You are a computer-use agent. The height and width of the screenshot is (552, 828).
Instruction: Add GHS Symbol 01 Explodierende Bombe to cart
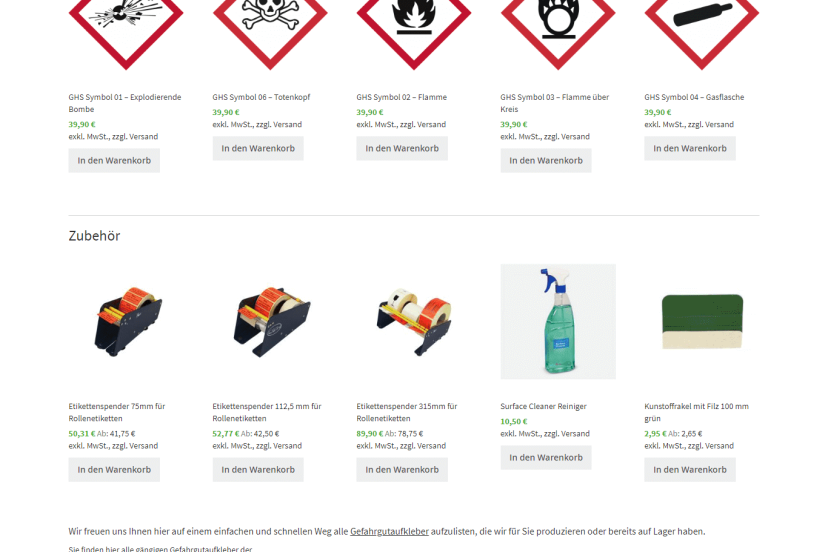click(114, 161)
